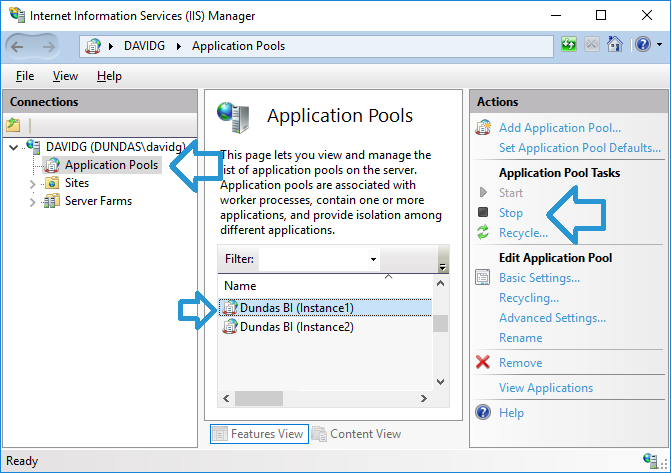The width and height of the screenshot is (671, 473).
Task: Click Add Application Pool link
Action: coord(560,128)
